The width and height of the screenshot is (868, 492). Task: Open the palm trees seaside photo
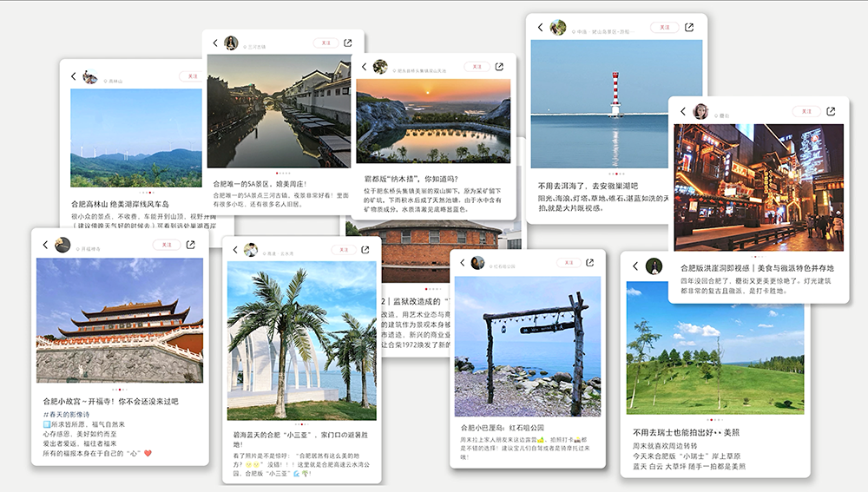pos(302,341)
